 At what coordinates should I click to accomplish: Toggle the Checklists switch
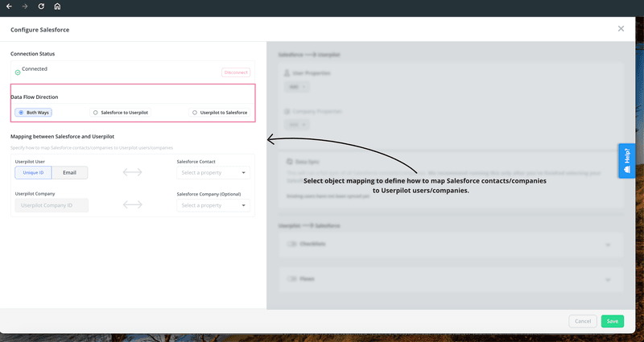click(291, 244)
